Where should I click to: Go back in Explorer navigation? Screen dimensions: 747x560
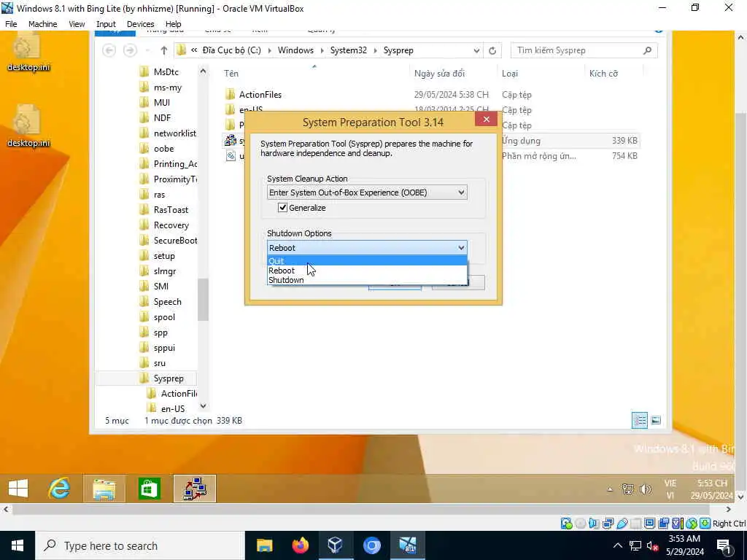click(109, 50)
